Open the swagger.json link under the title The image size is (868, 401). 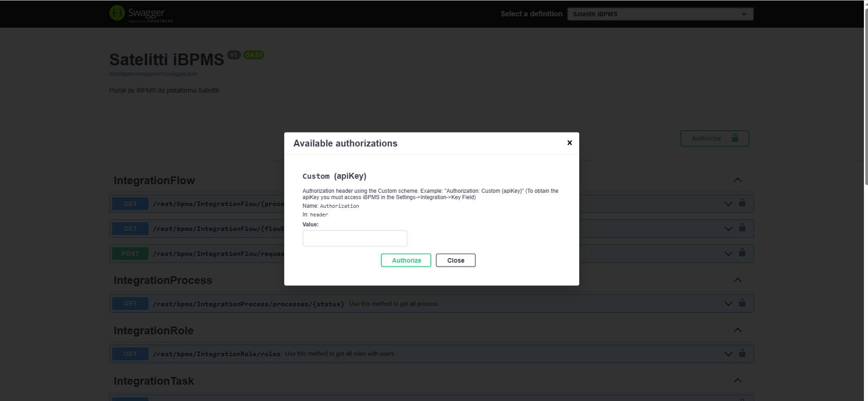(153, 74)
